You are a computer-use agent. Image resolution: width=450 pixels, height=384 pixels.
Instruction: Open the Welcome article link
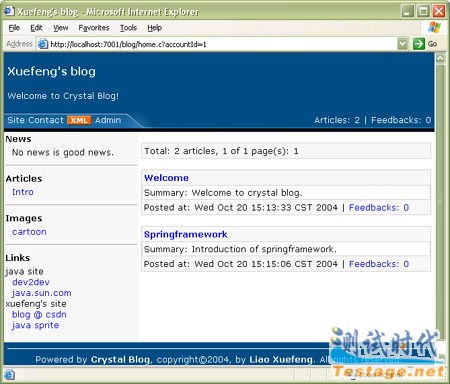coord(166,178)
